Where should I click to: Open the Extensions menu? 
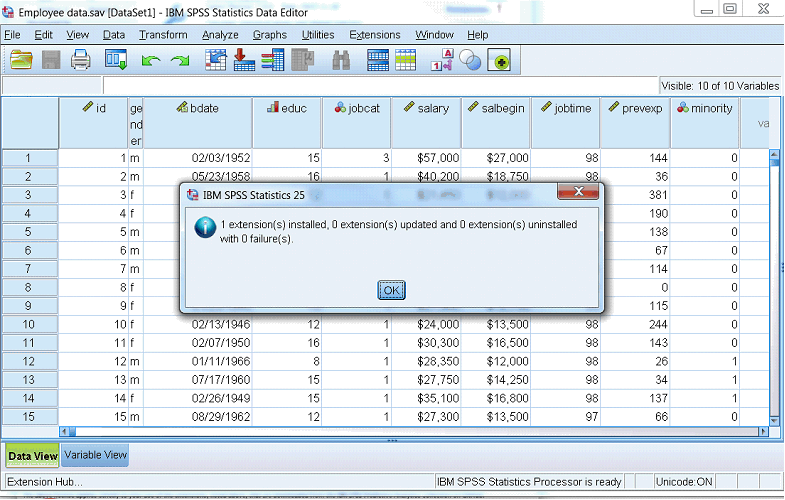[375, 35]
